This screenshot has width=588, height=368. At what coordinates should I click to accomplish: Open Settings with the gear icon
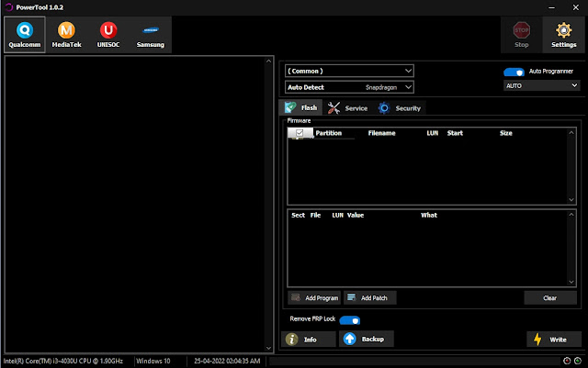(563, 35)
